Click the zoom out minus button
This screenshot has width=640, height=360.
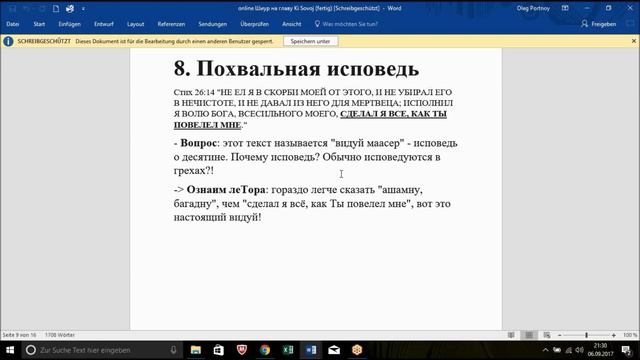pos(560,335)
